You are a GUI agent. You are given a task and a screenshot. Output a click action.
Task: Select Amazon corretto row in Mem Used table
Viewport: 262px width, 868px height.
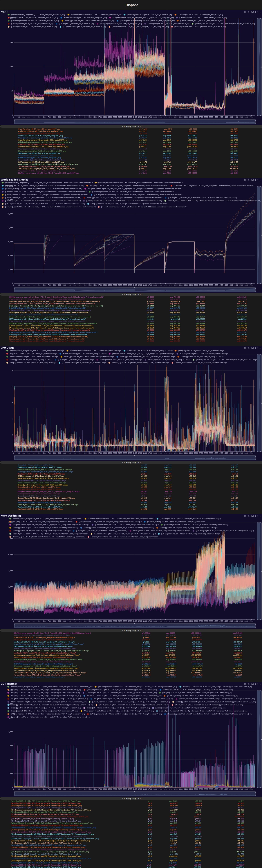tap(131, 655)
